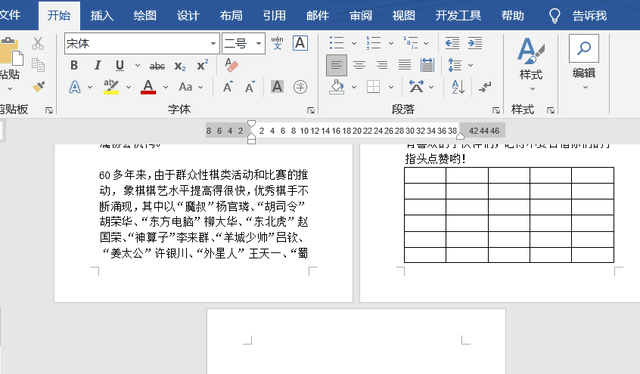
Task: Expand the Paragraph dialog launcher
Action: click(496, 110)
